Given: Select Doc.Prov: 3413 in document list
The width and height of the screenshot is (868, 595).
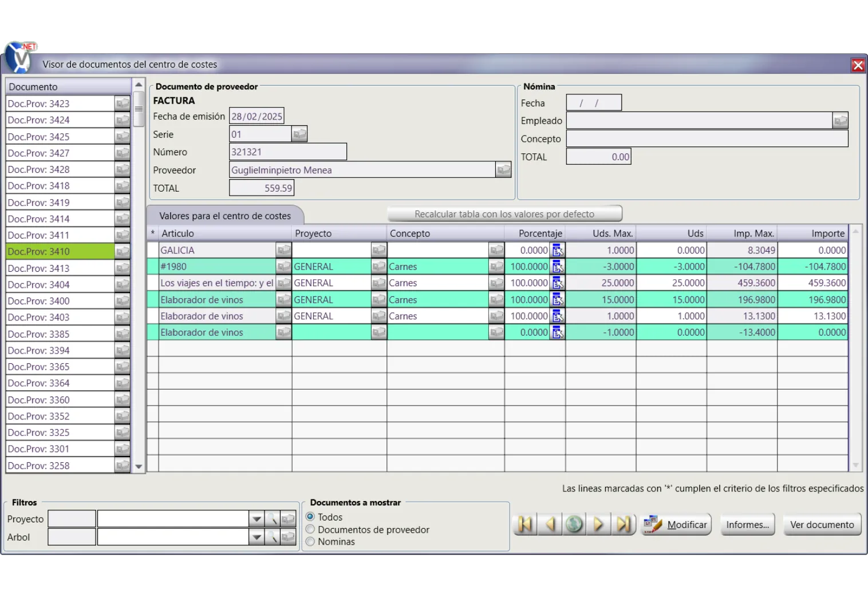Looking at the screenshot, I should 60,268.
